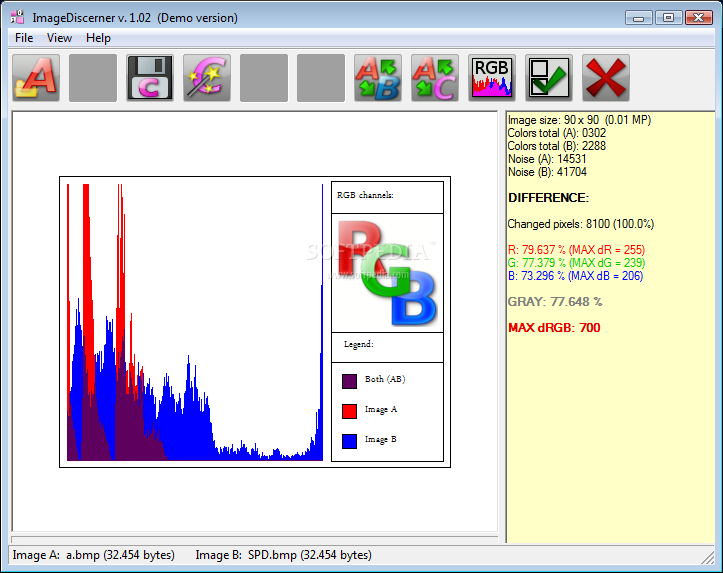Open the File menu
Image resolution: width=723 pixels, height=573 pixels.
click(24, 38)
